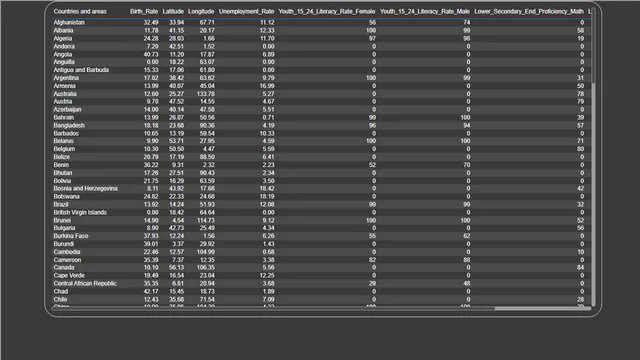Select the Bahrain country cell
This screenshot has height=360, width=640.
click(x=63, y=118)
